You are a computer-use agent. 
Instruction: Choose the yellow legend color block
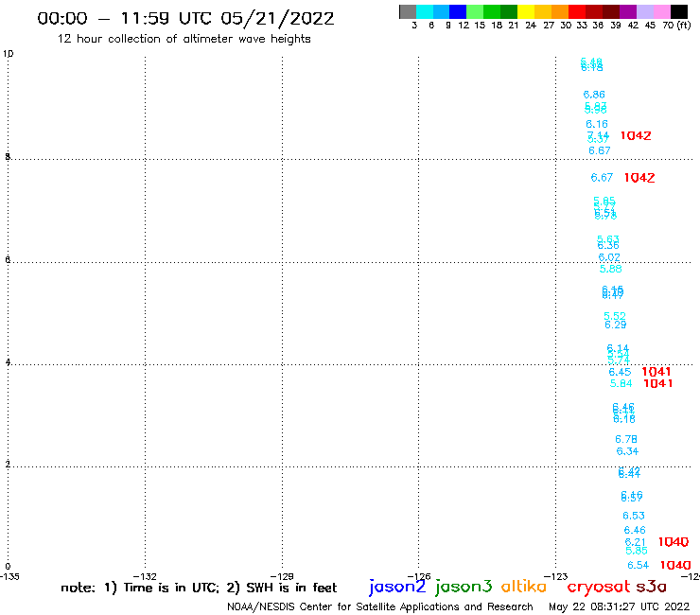tap(526, 11)
